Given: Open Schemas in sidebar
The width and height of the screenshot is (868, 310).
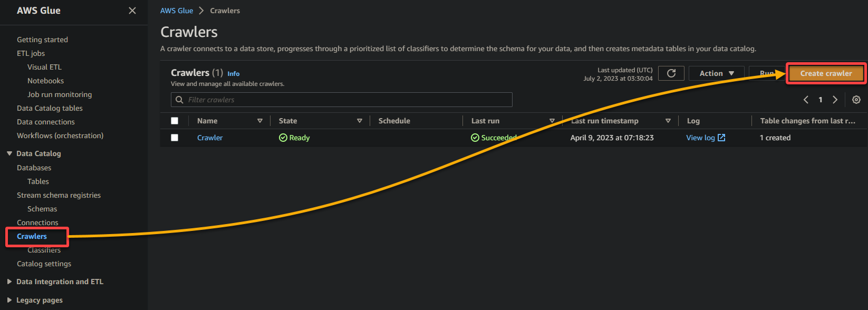Looking at the screenshot, I should pyautogui.click(x=42, y=209).
